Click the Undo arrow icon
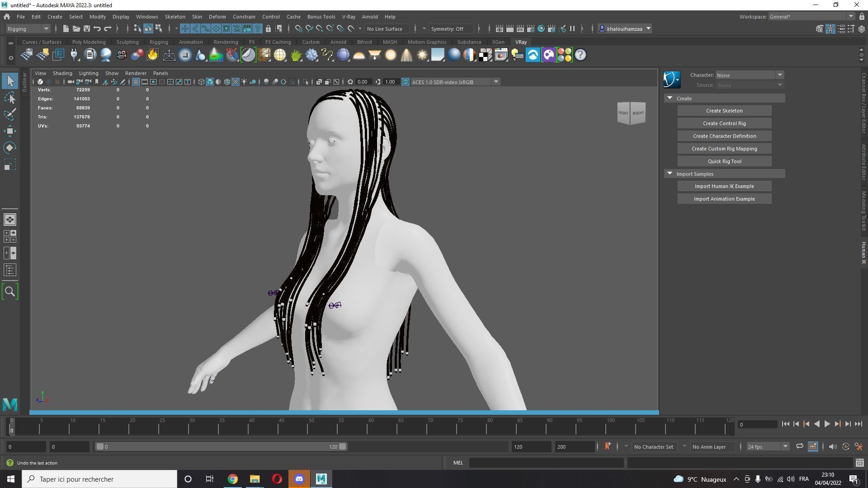868x488 pixels. pos(97,28)
